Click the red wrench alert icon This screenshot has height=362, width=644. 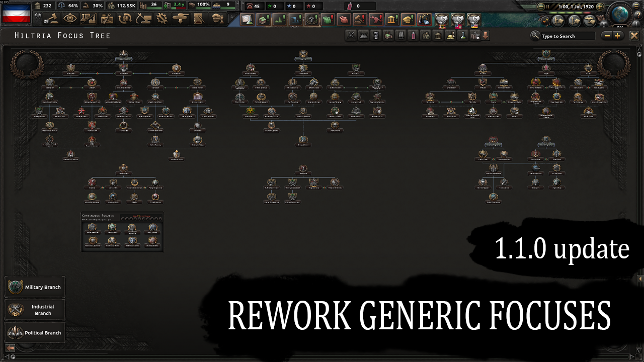(x=376, y=19)
